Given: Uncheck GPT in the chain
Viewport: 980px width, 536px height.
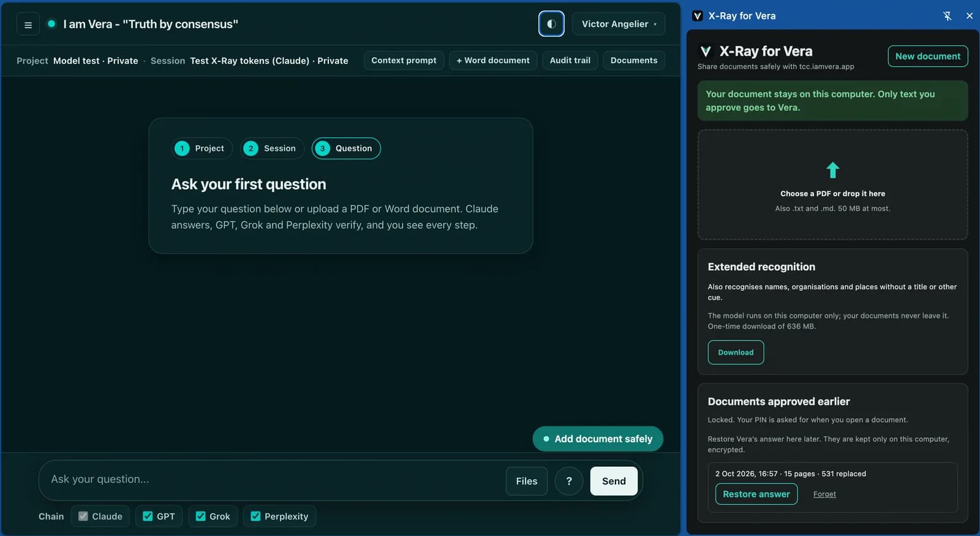Looking at the screenshot, I should 148,516.
